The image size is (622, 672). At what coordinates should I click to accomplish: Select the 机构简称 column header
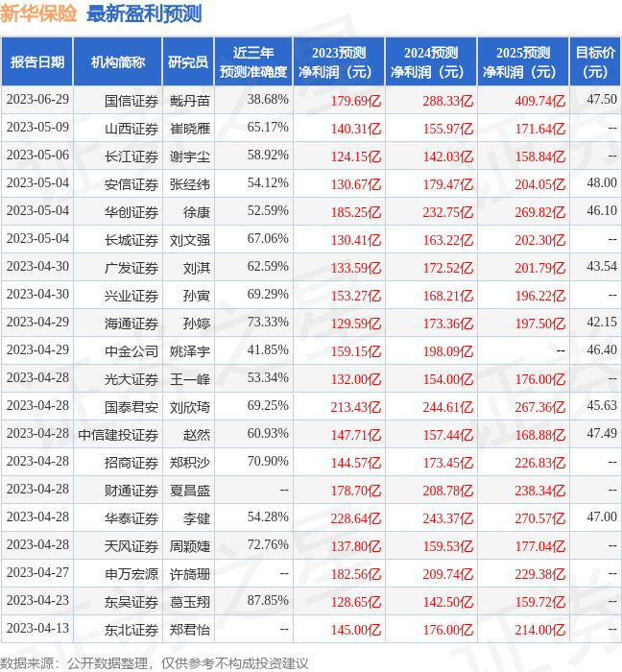pyautogui.click(x=118, y=61)
